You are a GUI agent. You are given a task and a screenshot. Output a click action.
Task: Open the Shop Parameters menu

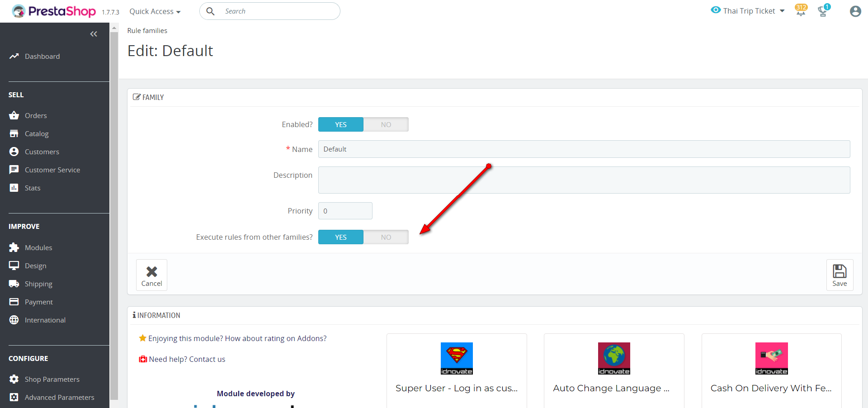point(52,379)
